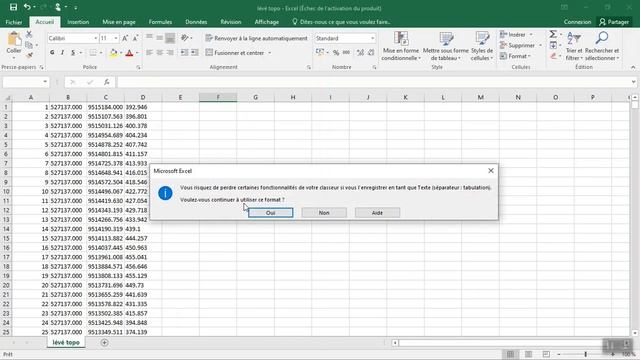Open the Calibri font name dropdown
The width and height of the screenshot is (640, 360).
click(x=96, y=38)
